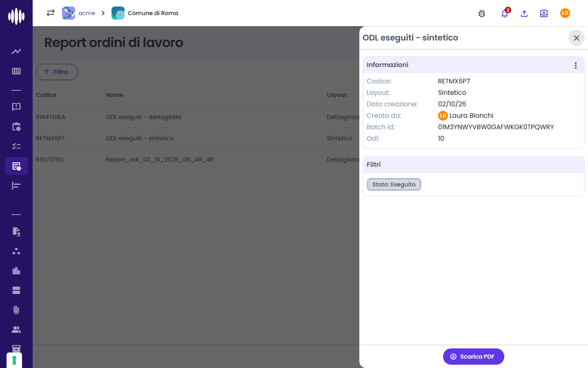Click the download tray icon in top bar
This screenshot has height=368, width=588.
(544, 13)
